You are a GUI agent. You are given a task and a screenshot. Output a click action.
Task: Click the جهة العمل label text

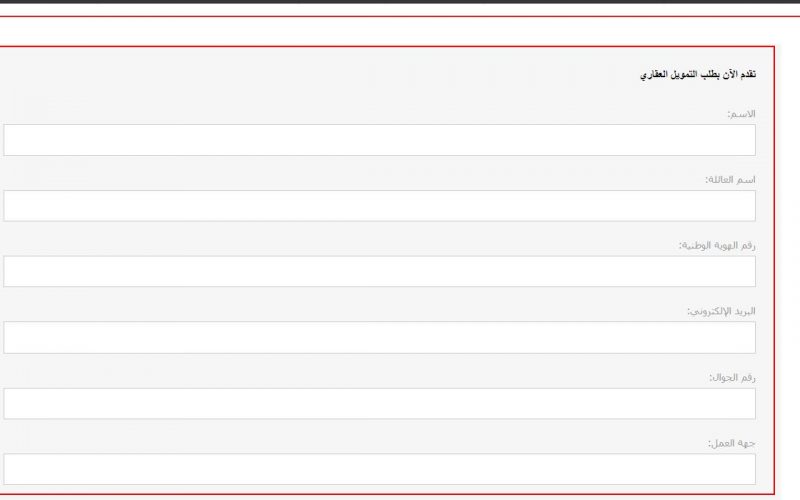point(732,443)
